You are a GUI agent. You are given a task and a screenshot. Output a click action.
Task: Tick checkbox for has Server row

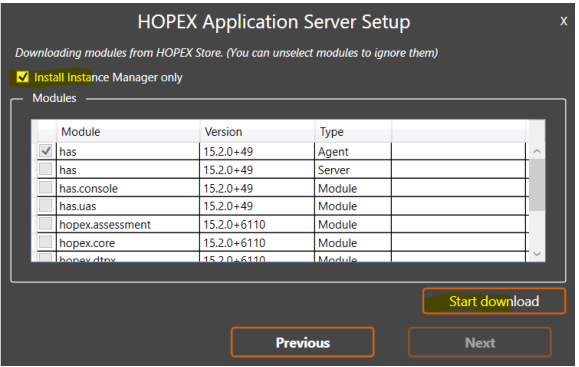pos(46,169)
